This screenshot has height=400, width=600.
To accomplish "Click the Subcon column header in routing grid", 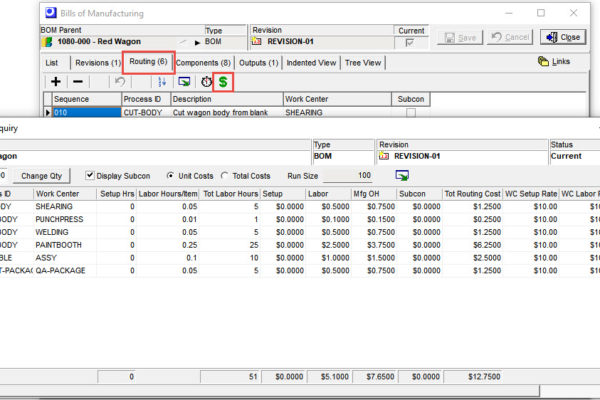I will [411, 99].
